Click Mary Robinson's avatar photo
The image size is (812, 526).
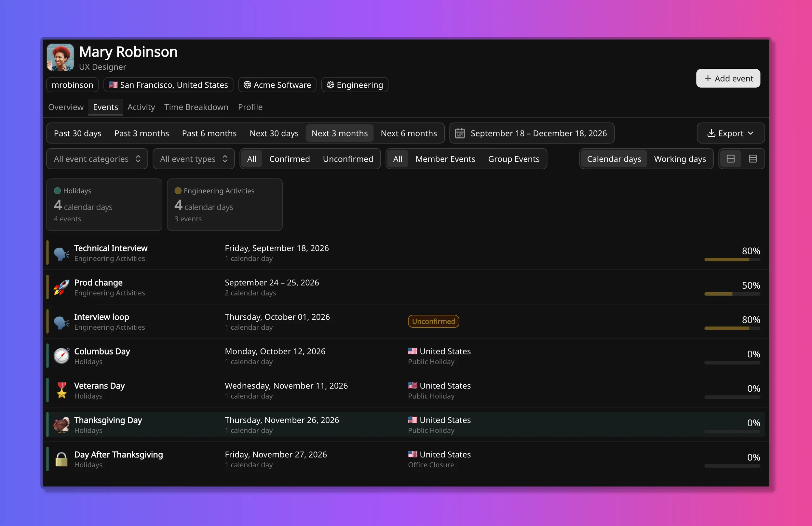point(60,57)
